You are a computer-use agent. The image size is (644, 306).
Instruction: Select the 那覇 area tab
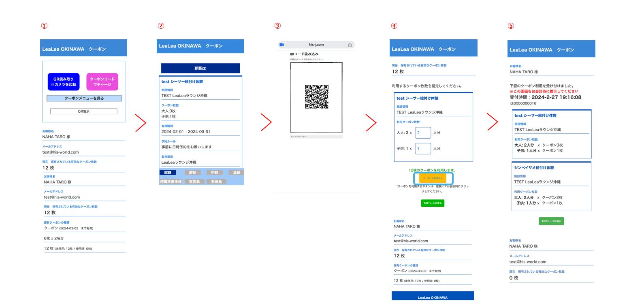click(x=168, y=173)
